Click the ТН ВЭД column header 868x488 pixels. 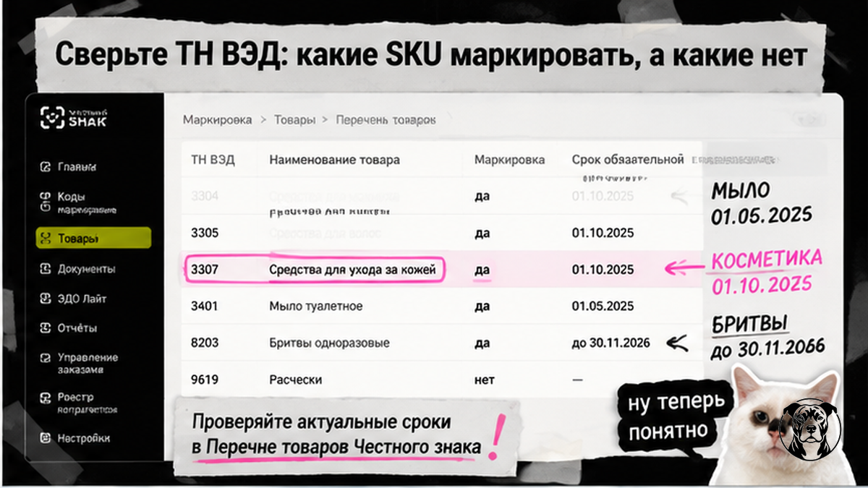tap(213, 160)
